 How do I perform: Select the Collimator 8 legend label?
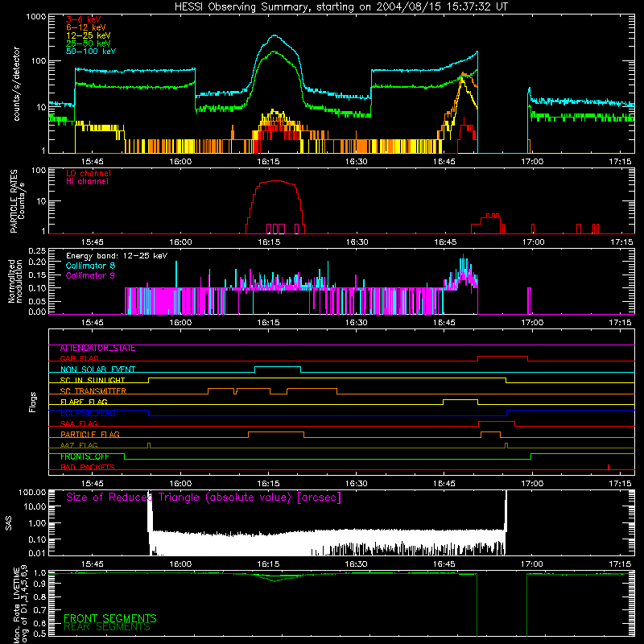tap(90, 266)
